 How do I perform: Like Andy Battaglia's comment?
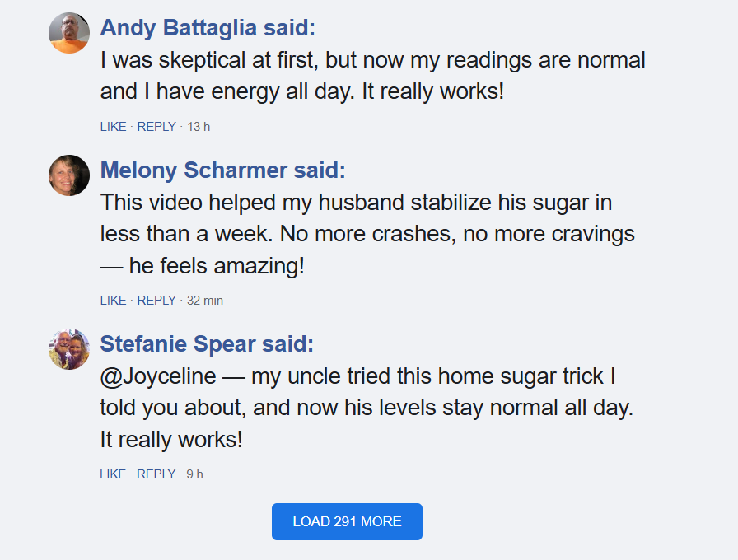coord(113,127)
